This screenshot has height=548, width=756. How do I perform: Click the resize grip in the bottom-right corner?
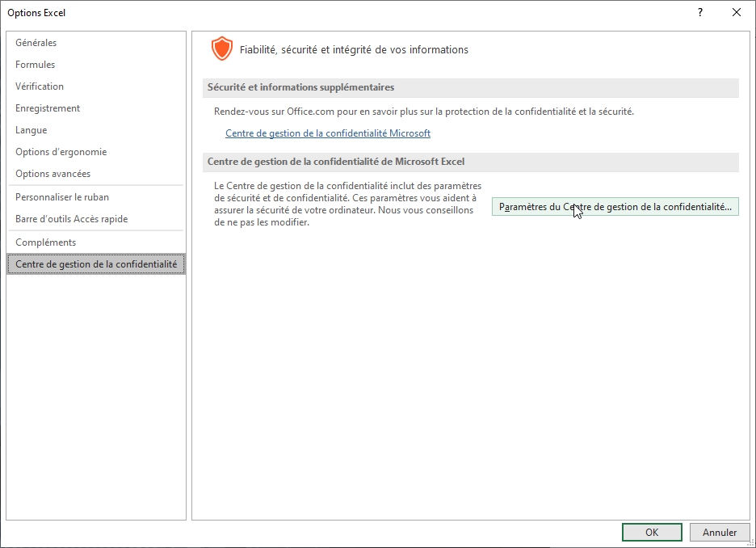(x=751, y=543)
